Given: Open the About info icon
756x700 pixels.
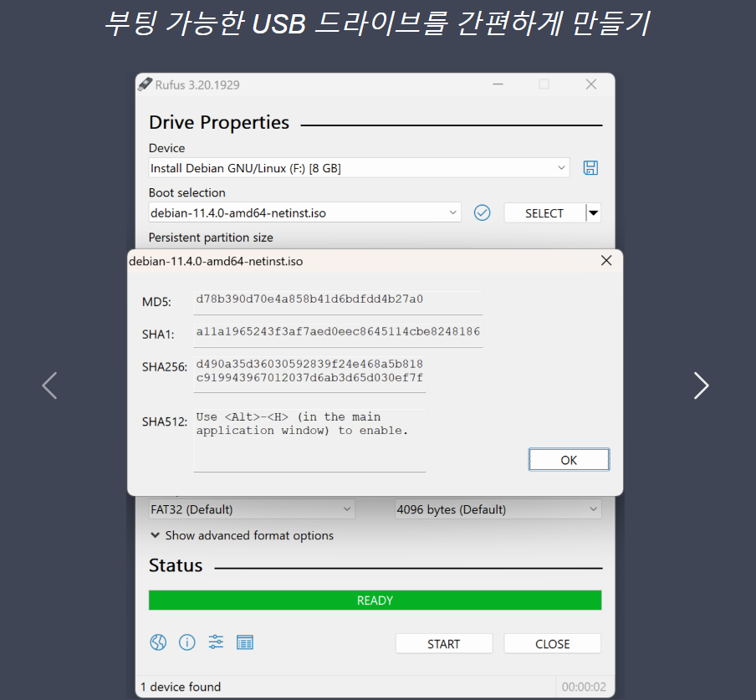Looking at the screenshot, I should pyautogui.click(x=187, y=642).
